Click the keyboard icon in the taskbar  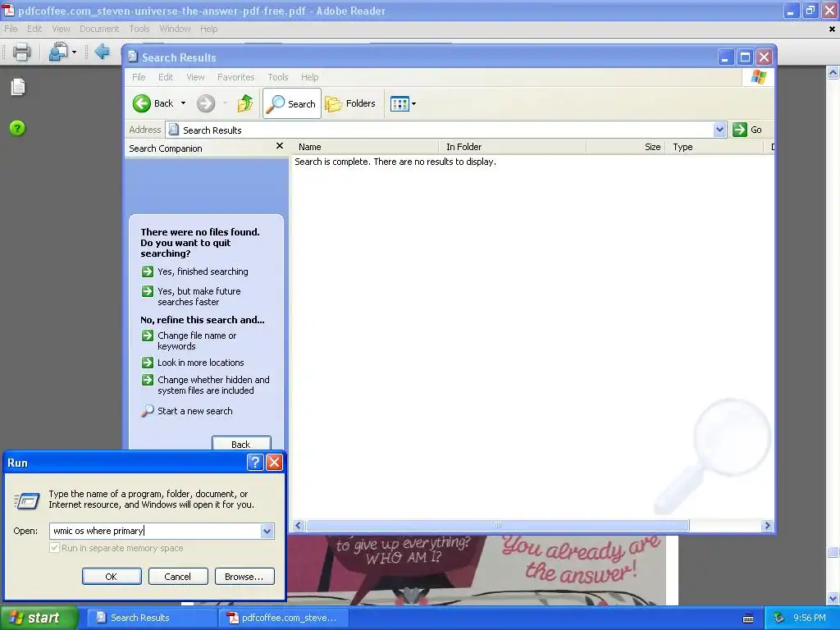coord(748,619)
